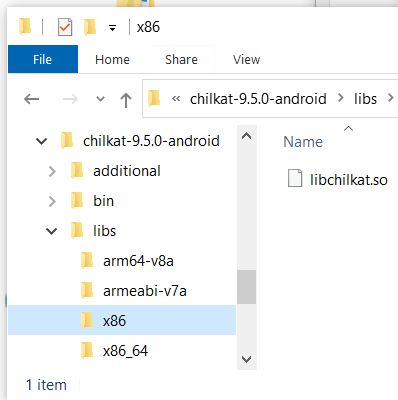The image size is (398, 400).
Task: Click the navigation pane scrollbar thumb
Action: (247, 287)
